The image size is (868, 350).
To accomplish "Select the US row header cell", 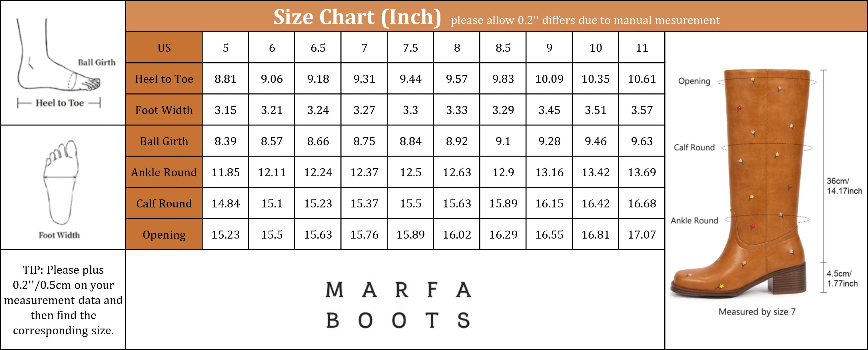I will point(164,48).
